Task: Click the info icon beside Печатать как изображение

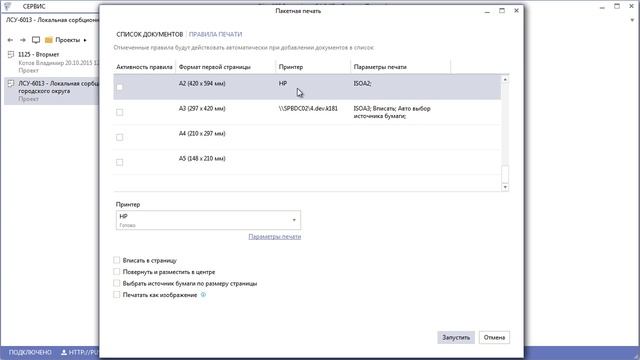Action: [203, 295]
